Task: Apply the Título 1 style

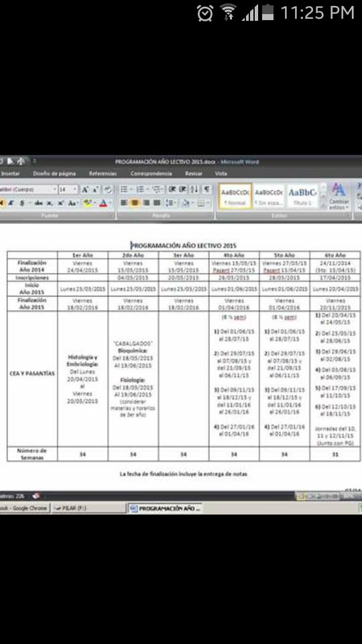Action: click(x=302, y=197)
